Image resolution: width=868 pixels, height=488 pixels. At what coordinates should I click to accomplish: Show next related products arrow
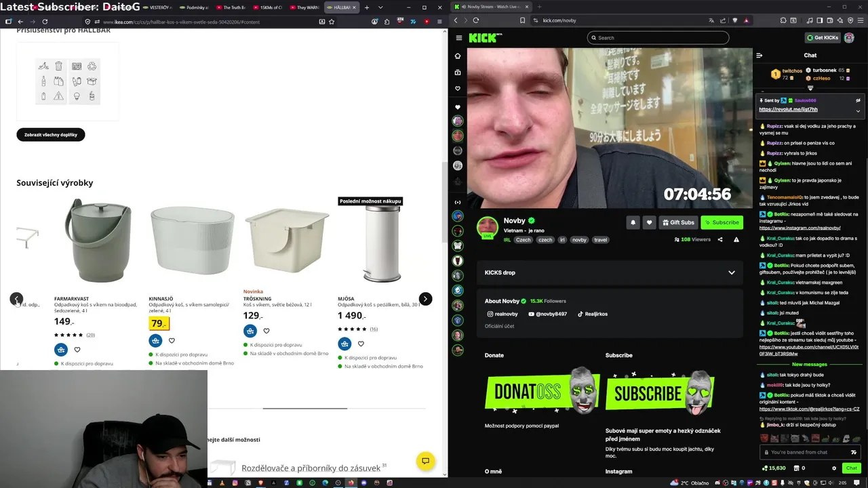coord(425,299)
